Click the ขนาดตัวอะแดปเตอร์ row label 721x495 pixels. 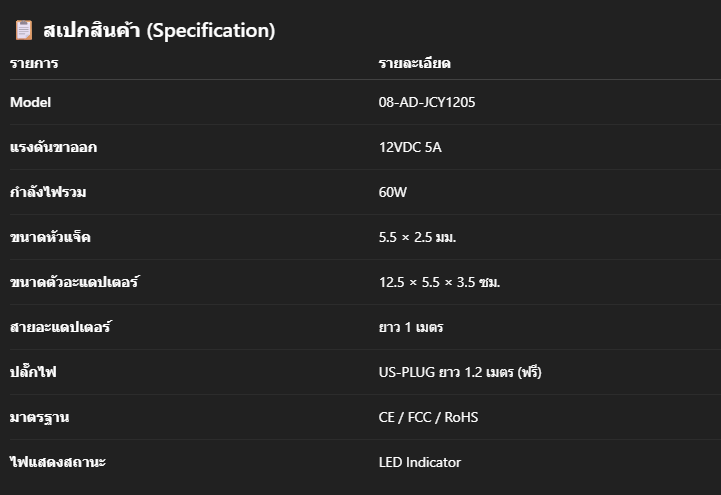point(74,281)
